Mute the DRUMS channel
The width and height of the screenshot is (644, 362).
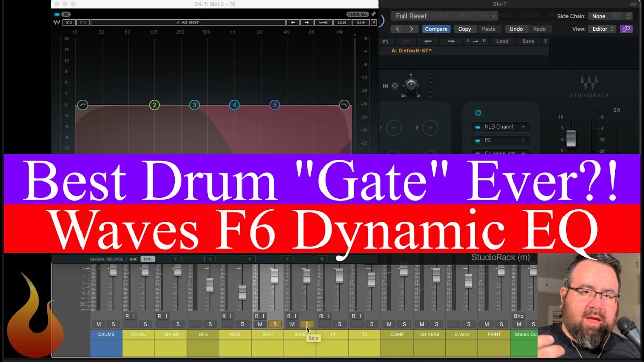[99, 324]
